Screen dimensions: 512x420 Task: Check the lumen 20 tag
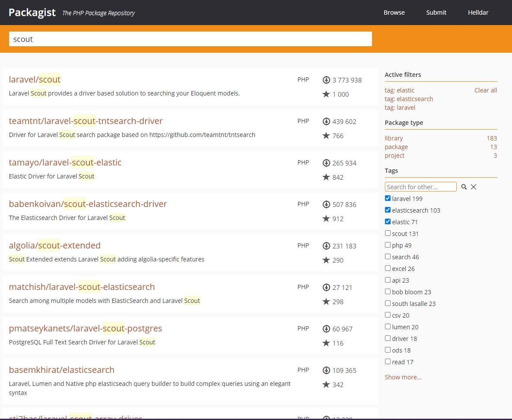click(388, 327)
